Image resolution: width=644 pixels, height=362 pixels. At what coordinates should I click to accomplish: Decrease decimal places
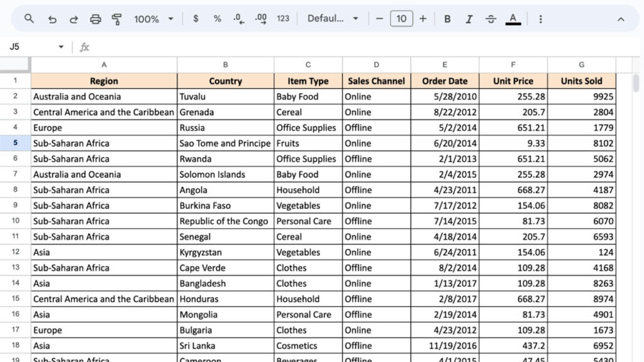click(238, 19)
